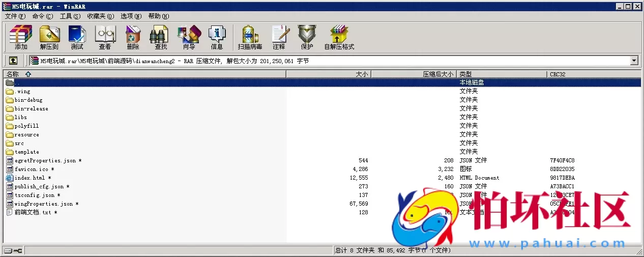Click the 删除 (Delete) toolbar icon
Image resolution: width=644 pixels, height=257 pixels.
[x=133, y=37]
